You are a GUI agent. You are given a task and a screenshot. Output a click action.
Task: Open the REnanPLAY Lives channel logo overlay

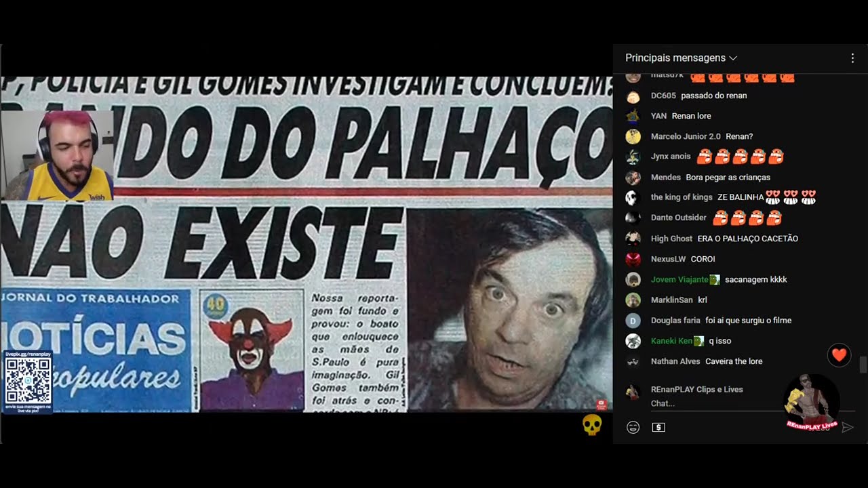[x=812, y=403]
